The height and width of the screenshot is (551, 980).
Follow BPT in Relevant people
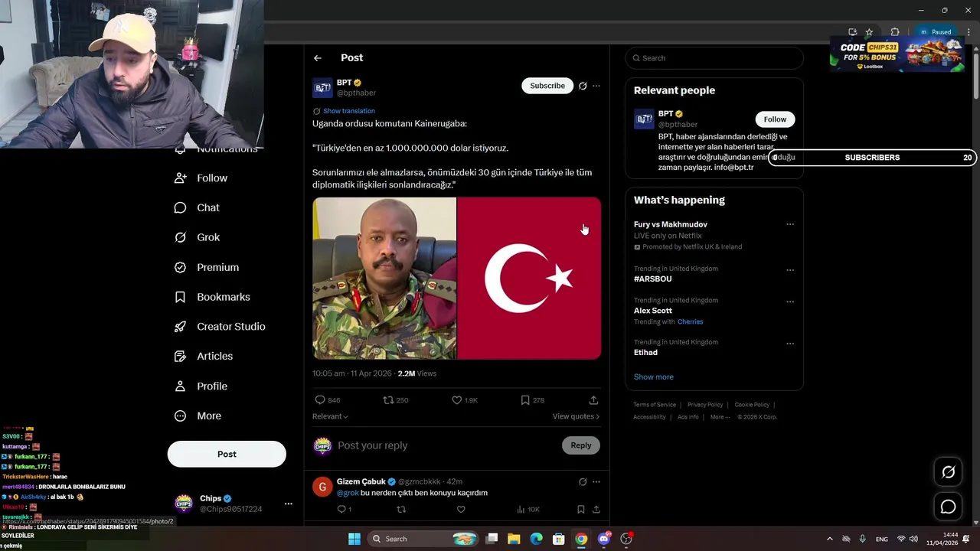[x=775, y=119]
